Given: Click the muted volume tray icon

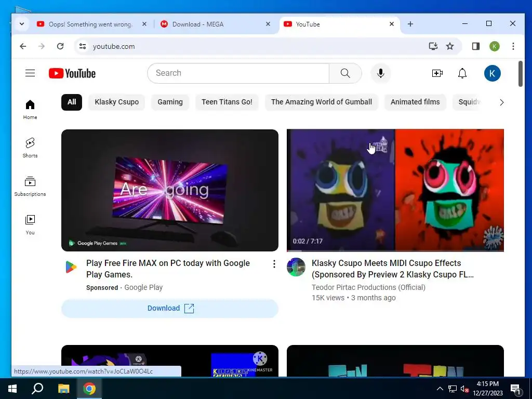Looking at the screenshot, I should pos(464,389).
